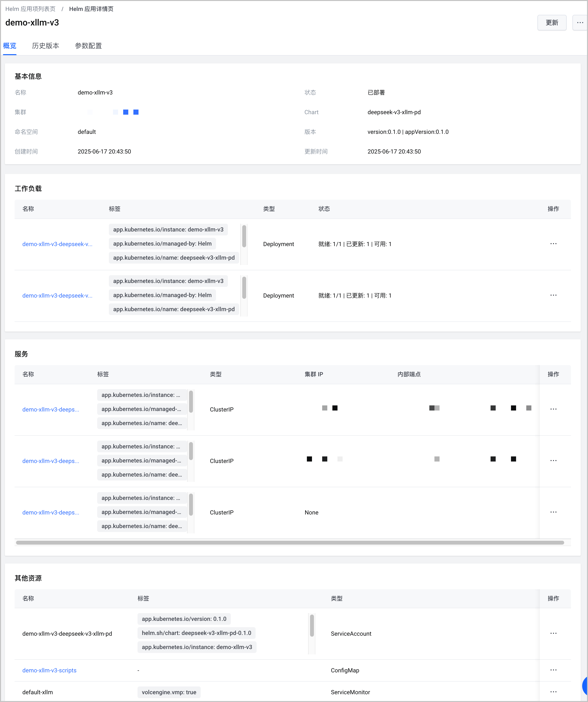Click the namespace value default

(87, 132)
